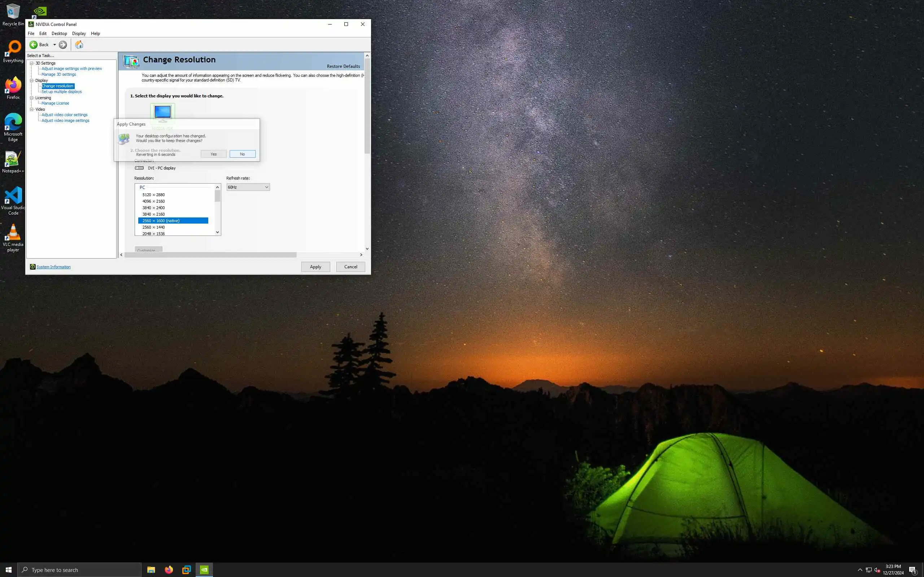Open the System Information link

(x=53, y=267)
